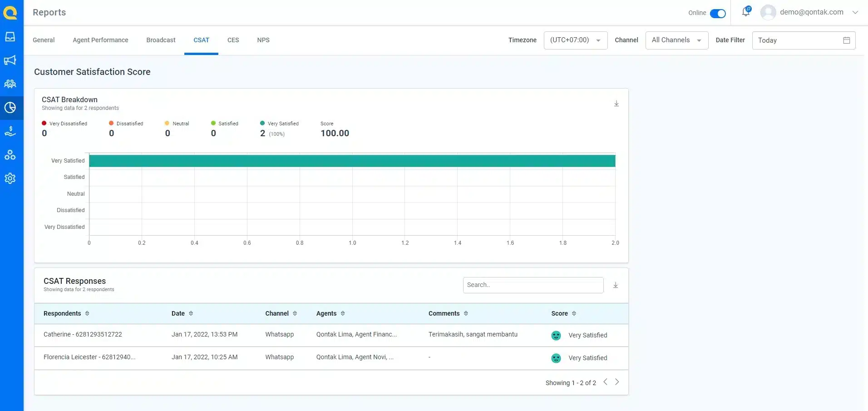This screenshot has height=411, width=868.
Task: Select the CSAT tab
Action: 201,40
